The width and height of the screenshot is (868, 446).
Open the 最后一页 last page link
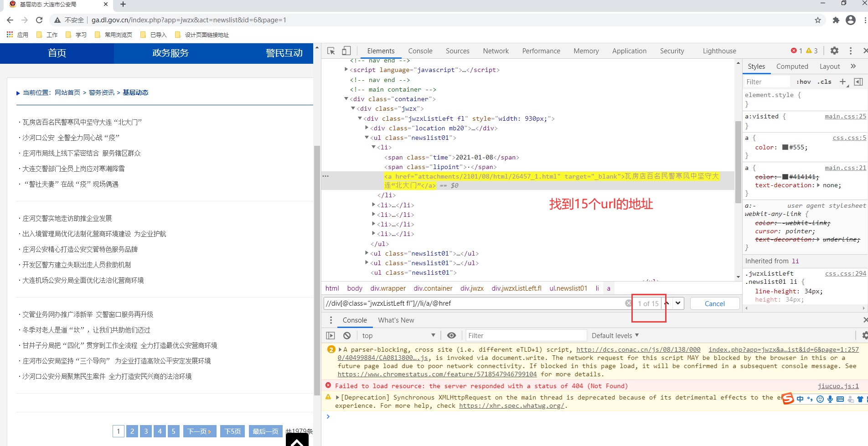point(265,431)
